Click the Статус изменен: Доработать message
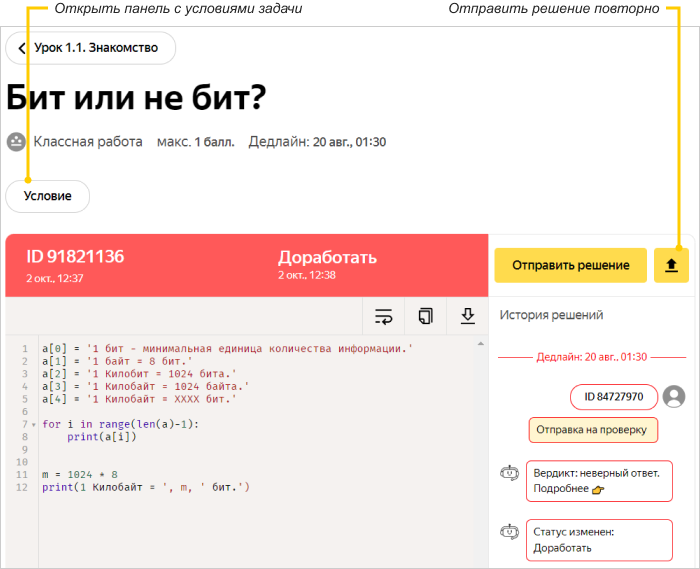 [598, 539]
